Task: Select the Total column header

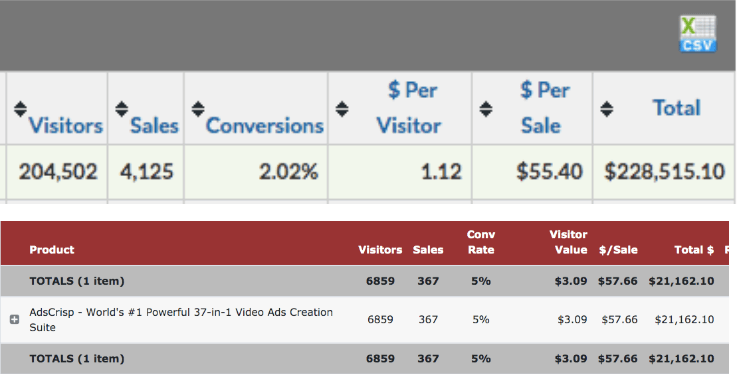Action: (x=676, y=108)
